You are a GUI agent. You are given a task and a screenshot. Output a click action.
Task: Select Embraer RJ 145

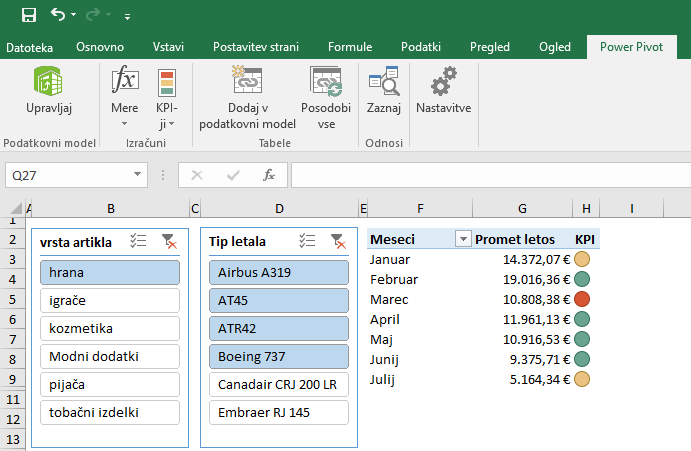pyautogui.click(x=279, y=413)
